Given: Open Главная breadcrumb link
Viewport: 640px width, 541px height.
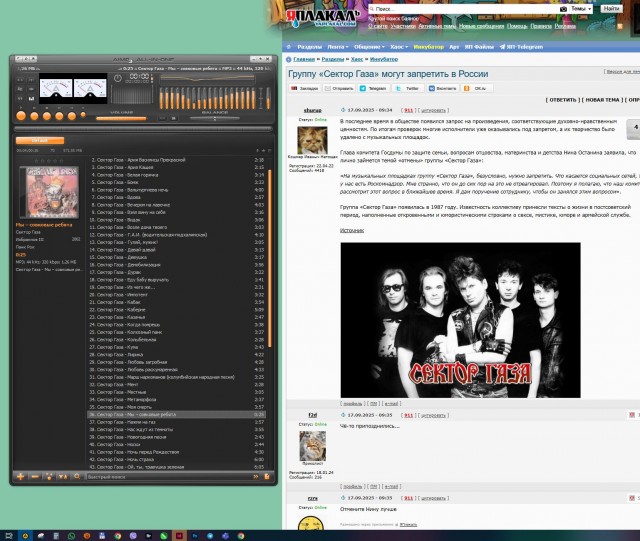Looking at the screenshot, I should tap(304, 59).
